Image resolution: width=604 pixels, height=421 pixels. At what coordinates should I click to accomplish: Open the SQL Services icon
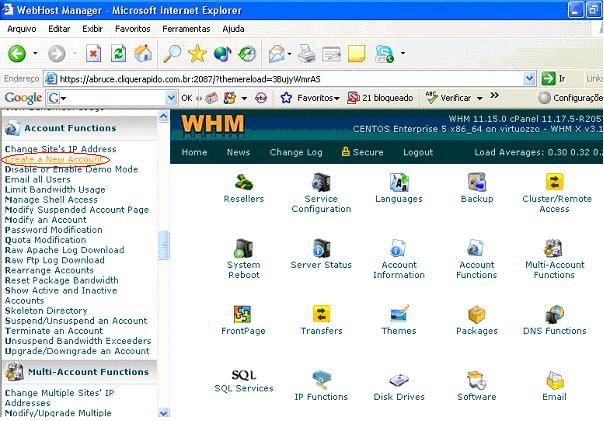244,375
